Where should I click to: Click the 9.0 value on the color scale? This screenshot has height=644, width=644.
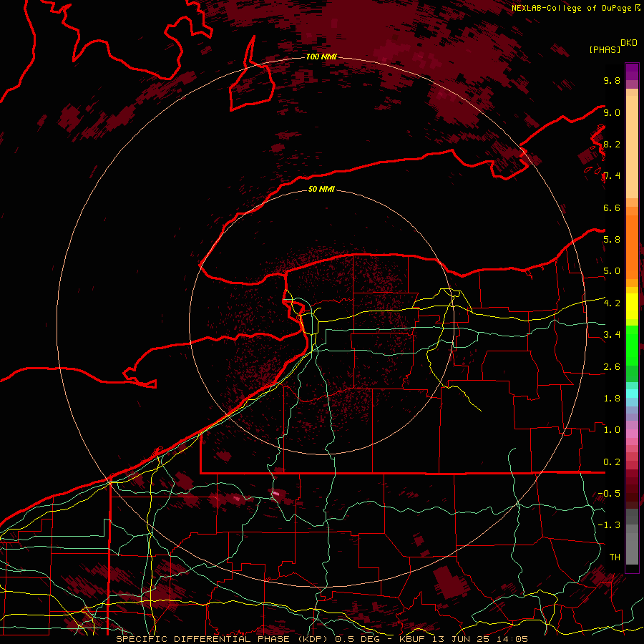pyautogui.click(x=612, y=112)
